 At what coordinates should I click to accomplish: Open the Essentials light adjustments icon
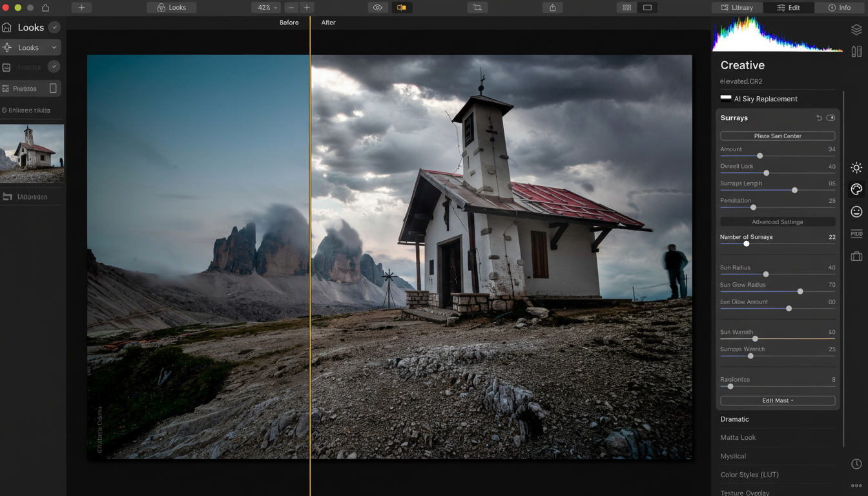point(856,167)
